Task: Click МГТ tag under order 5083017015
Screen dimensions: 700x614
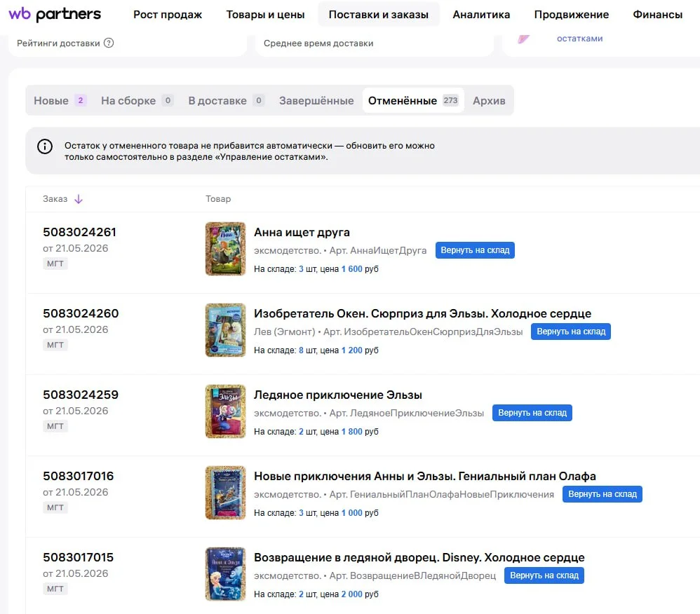Action: [x=55, y=589]
